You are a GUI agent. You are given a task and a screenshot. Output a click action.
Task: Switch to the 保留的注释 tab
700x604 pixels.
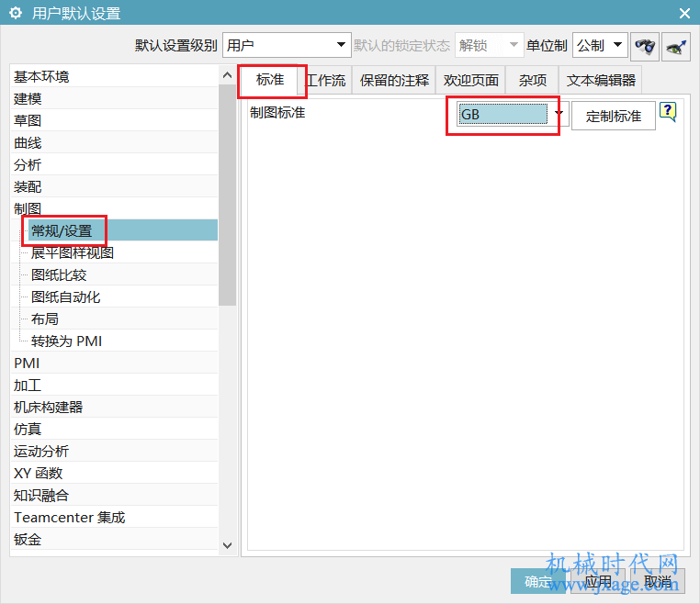394,80
